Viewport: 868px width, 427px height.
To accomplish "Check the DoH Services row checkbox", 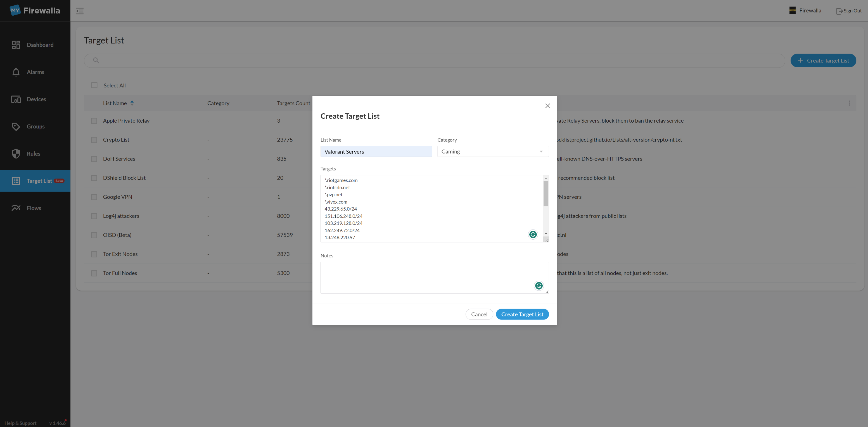I will (94, 159).
